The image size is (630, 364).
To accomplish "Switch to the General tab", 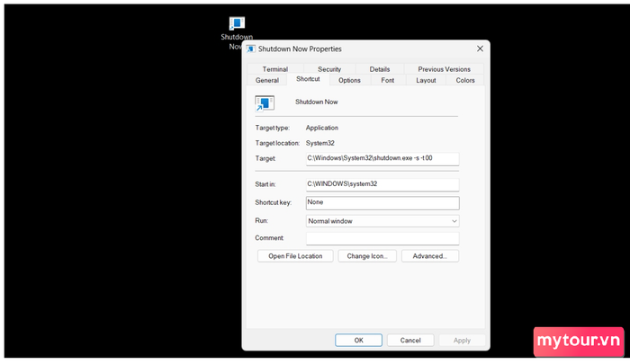I will 267,80.
